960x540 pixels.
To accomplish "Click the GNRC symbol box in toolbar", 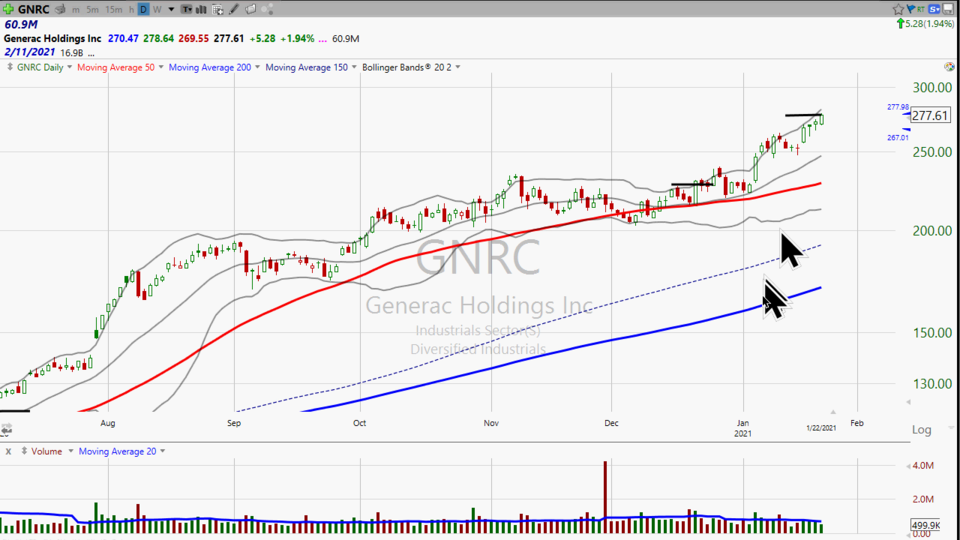I will click(x=34, y=9).
